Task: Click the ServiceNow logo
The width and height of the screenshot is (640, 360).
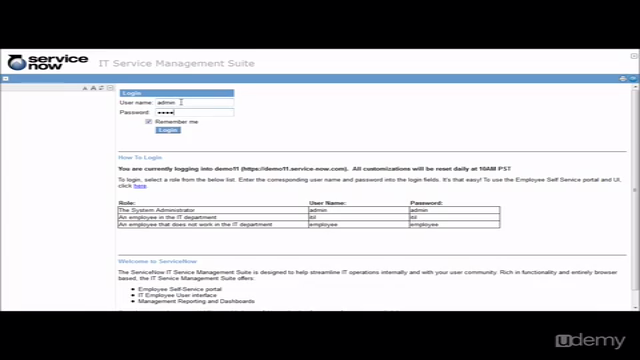Action: (48, 62)
